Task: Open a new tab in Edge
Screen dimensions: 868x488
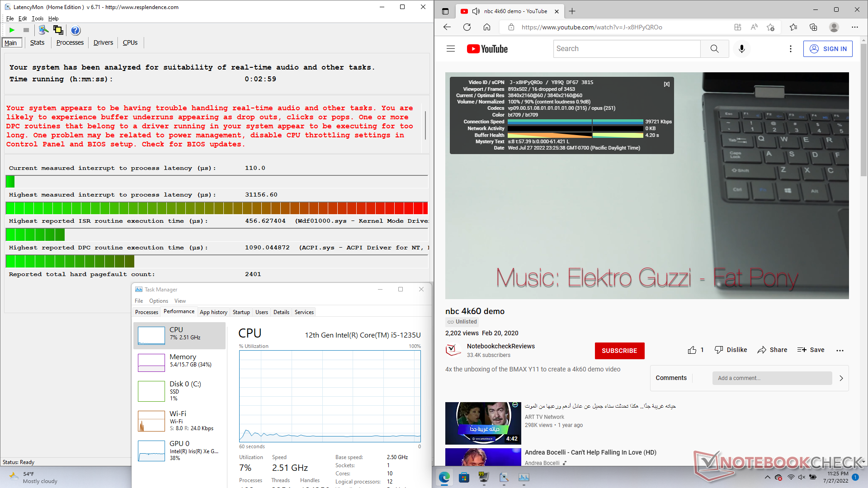Action: coord(572,11)
